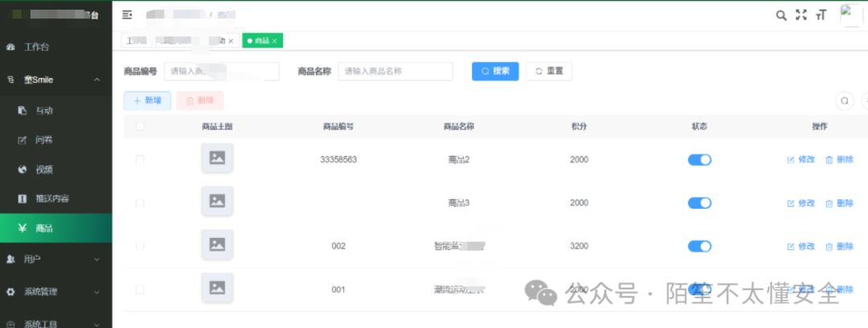Click 修改 for 商品3
Screen dimensions: 868x328
[801, 203]
